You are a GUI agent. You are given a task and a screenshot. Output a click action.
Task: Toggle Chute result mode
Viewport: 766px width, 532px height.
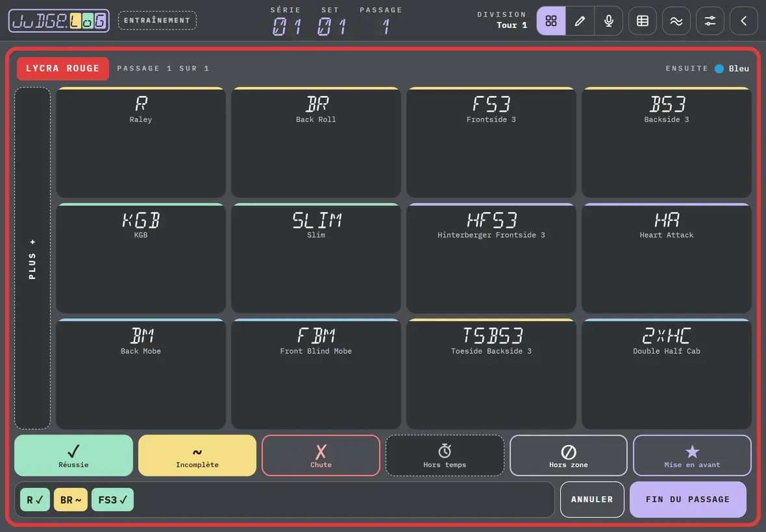point(321,455)
